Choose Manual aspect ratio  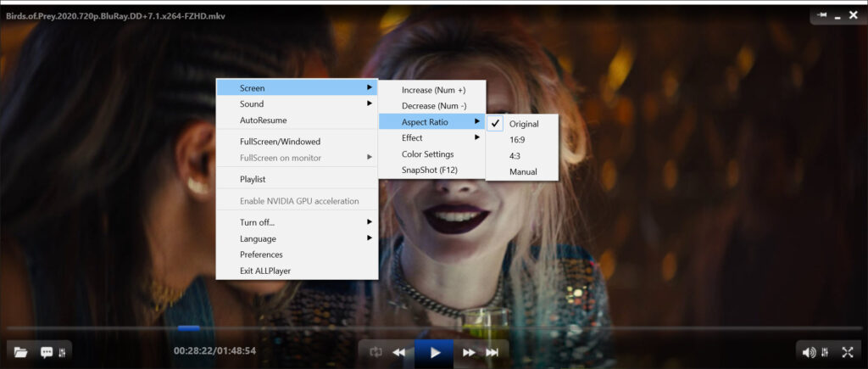[x=522, y=172]
